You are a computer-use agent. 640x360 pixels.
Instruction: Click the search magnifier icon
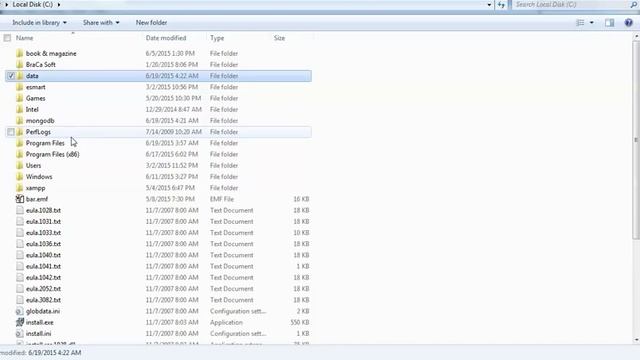(x=633, y=5)
